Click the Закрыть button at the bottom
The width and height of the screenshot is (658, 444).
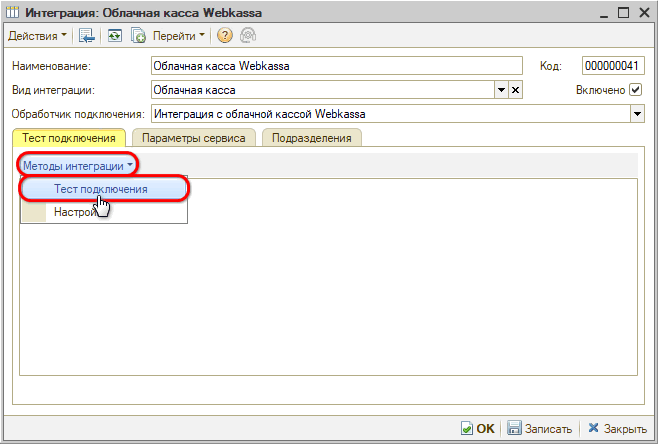(617, 428)
